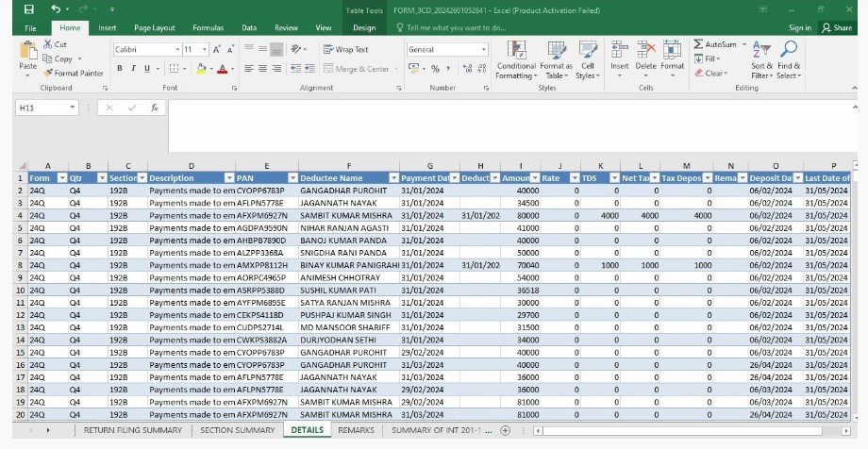Click the AutoSum sigma icon
Viewport: 868px width, 449px height.
coord(698,44)
